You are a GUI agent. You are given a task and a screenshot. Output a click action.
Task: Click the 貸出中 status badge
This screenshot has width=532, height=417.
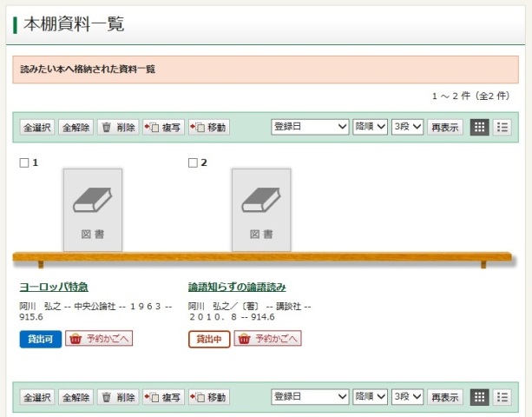pos(209,339)
